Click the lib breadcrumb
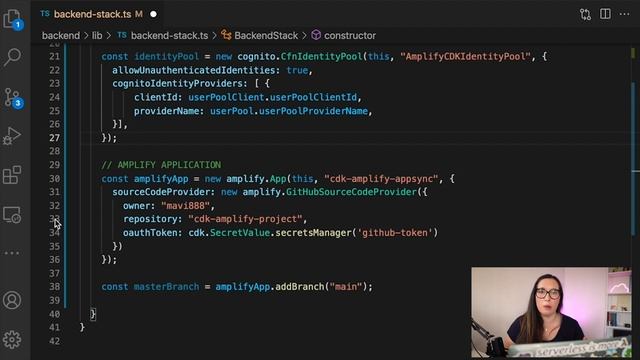This screenshot has height=360, width=640. (97, 36)
